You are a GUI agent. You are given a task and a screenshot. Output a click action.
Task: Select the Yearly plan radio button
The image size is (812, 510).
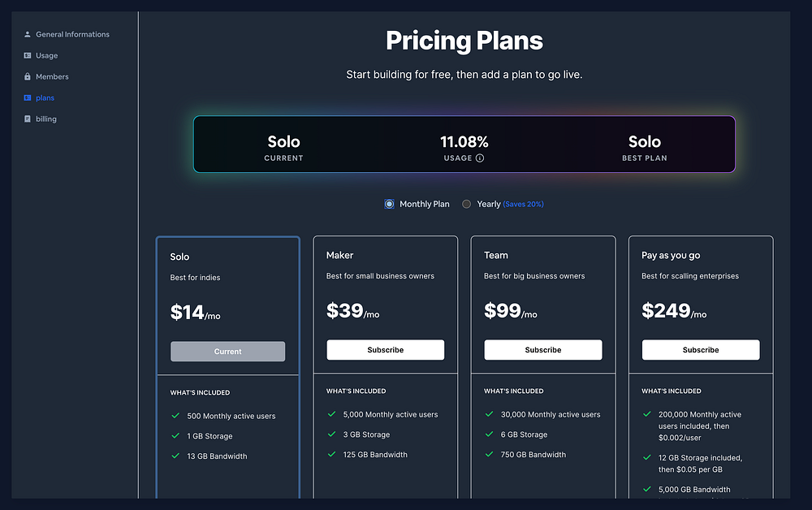466,204
